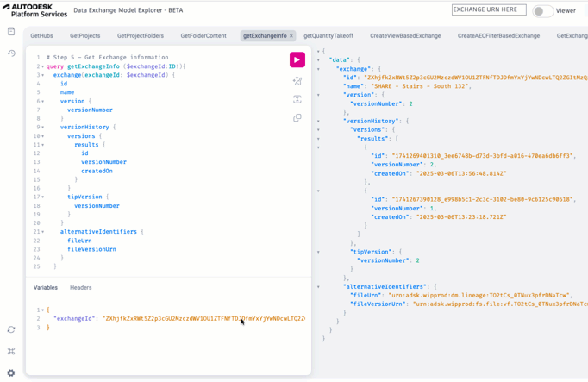Select the getExchangeInfo tab
This screenshot has height=382, width=588.
[x=265, y=36]
